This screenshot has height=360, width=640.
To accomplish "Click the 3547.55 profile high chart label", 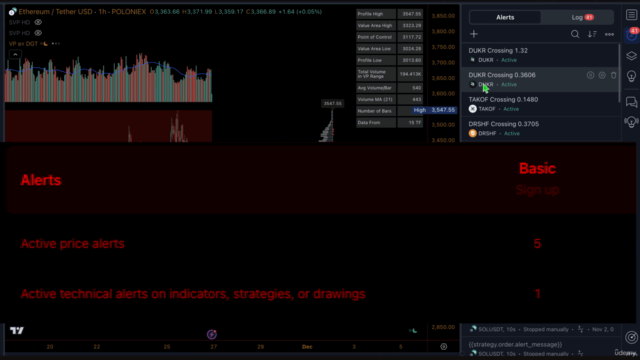I will (333, 103).
